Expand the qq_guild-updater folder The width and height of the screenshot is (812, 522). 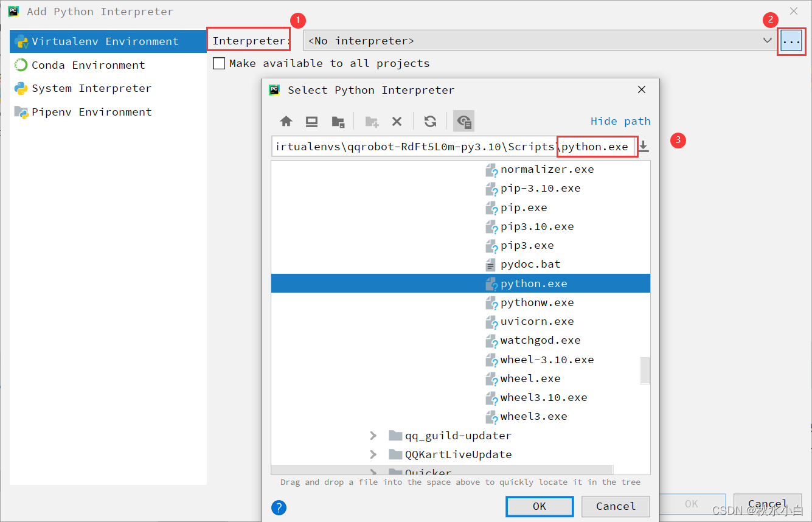pos(373,436)
